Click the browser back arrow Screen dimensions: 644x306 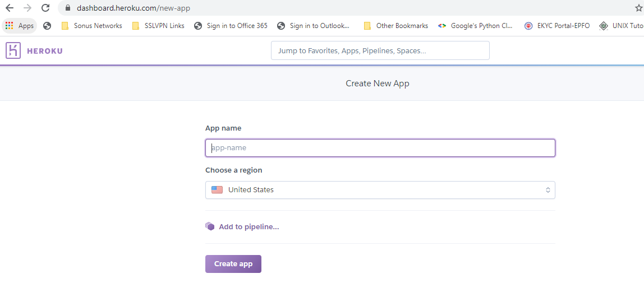point(9,8)
